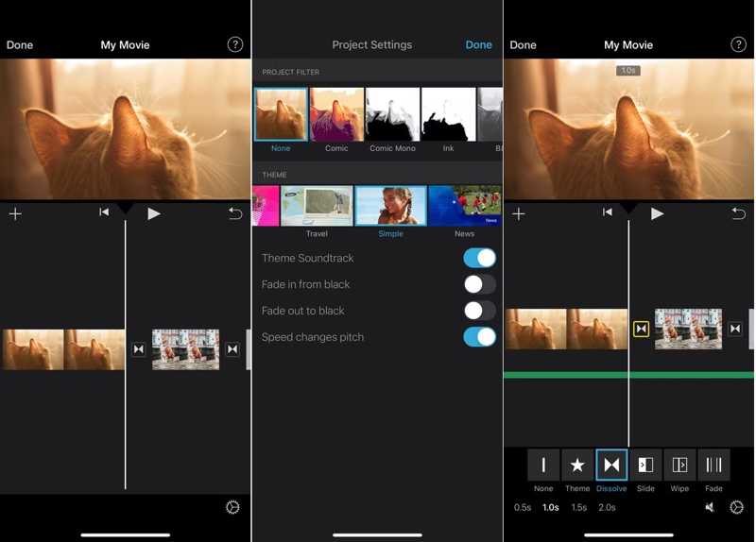Enable Fade out to black
Image resolution: width=756 pixels, height=542 pixels.
pos(479,311)
